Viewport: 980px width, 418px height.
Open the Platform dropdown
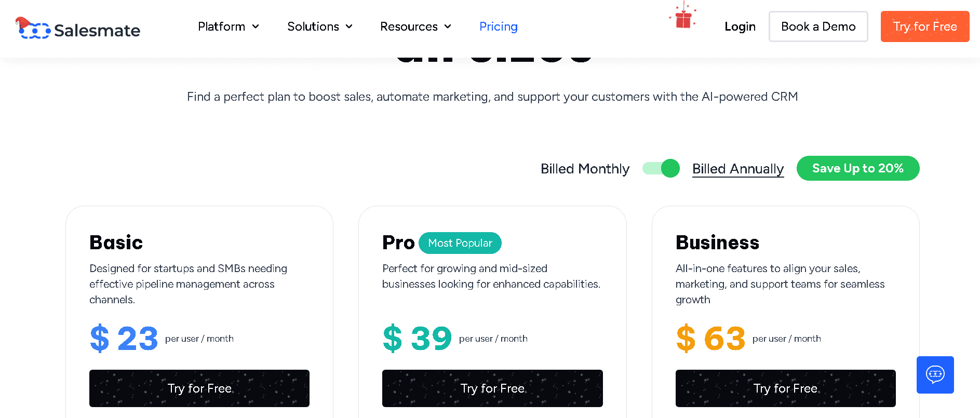pyautogui.click(x=228, y=26)
